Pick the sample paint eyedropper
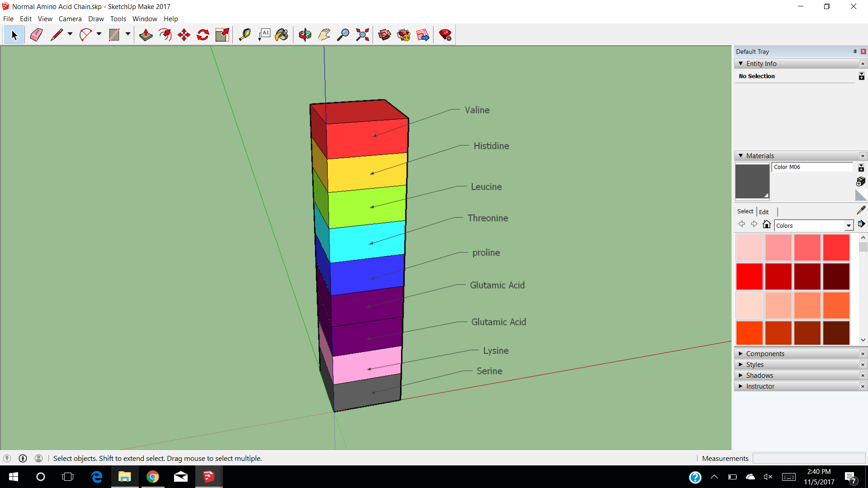The width and height of the screenshot is (868, 488). point(861,211)
